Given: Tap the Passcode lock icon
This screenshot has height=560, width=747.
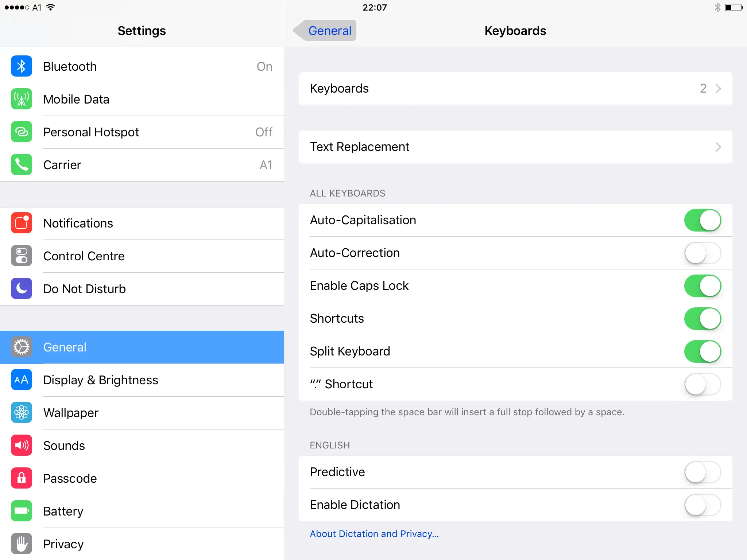Looking at the screenshot, I should coord(22,478).
